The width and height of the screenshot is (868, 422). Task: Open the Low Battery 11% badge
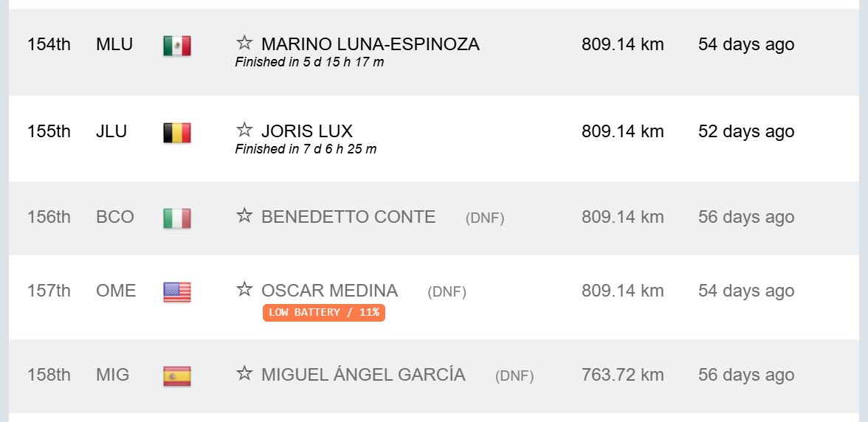(x=324, y=313)
